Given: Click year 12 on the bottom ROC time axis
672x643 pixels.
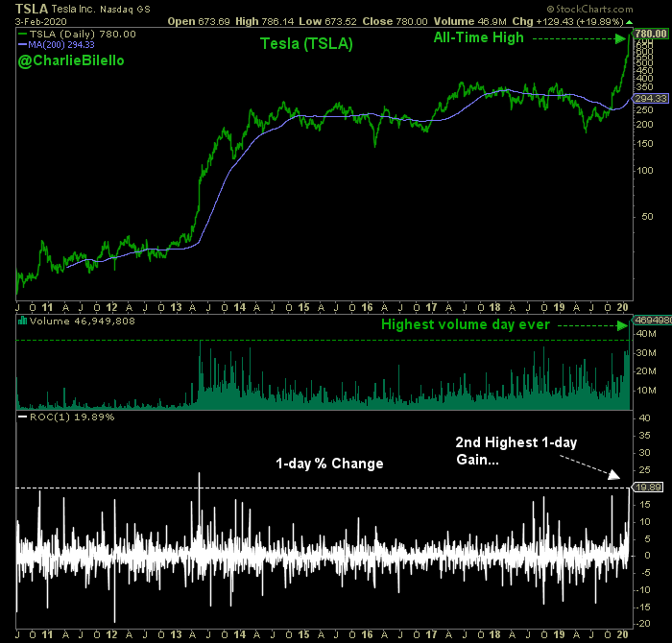Looking at the screenshot, I should coord(111,634).
